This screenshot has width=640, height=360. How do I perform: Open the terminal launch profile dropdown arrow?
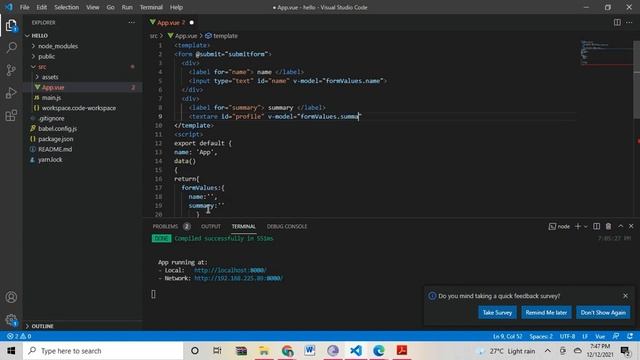click(586, 226)
